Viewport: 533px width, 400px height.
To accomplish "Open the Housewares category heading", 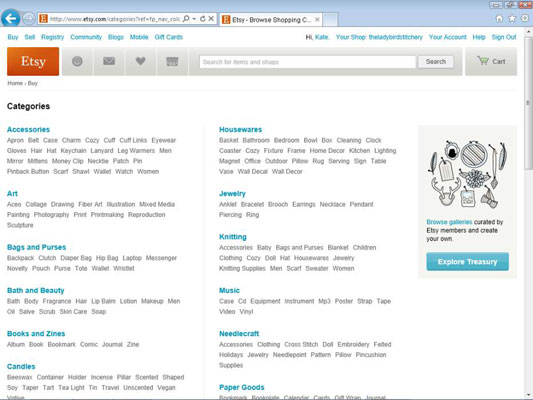I will tap(241, 129).
